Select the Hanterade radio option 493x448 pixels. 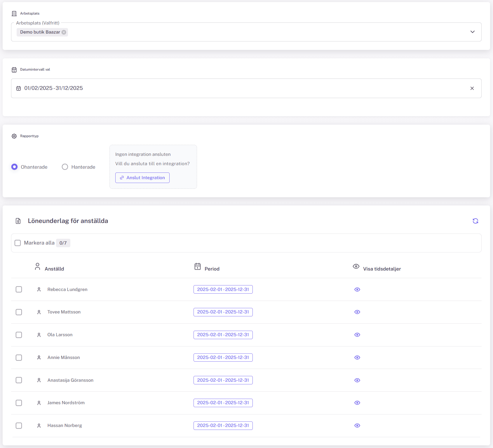click(x=65, y=167)
